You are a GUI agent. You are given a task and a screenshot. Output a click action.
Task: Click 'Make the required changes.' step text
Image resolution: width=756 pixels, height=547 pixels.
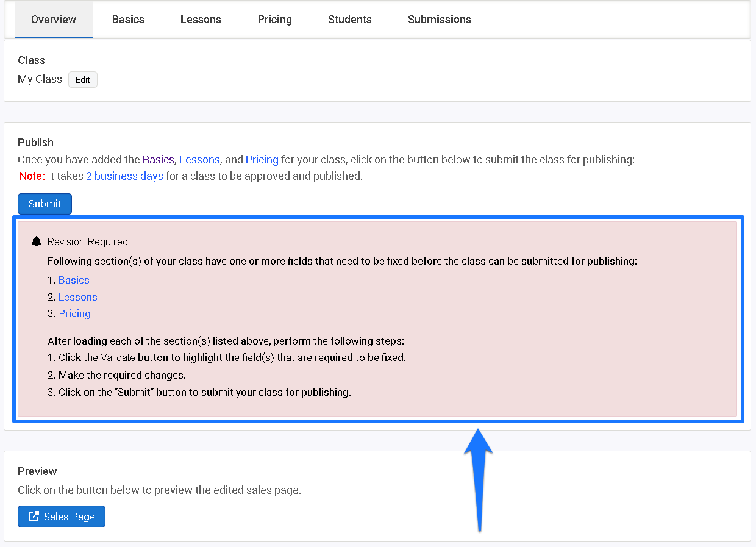116,375
